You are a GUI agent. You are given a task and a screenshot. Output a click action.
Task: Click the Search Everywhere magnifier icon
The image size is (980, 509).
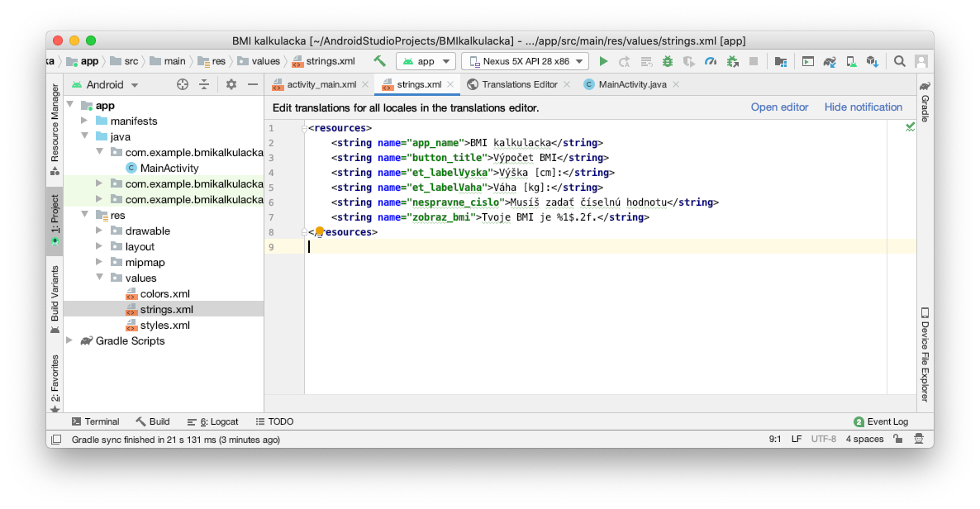click(900, 61)
